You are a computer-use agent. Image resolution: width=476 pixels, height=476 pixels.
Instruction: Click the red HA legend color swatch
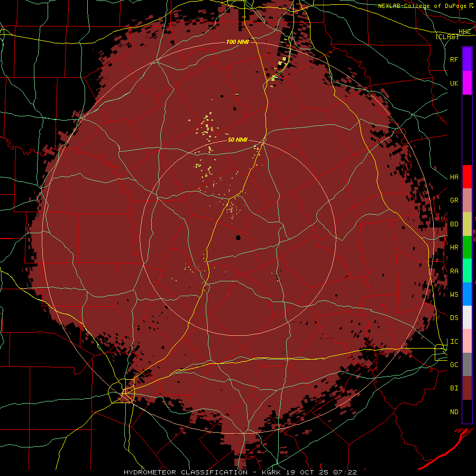click(467, 177)
